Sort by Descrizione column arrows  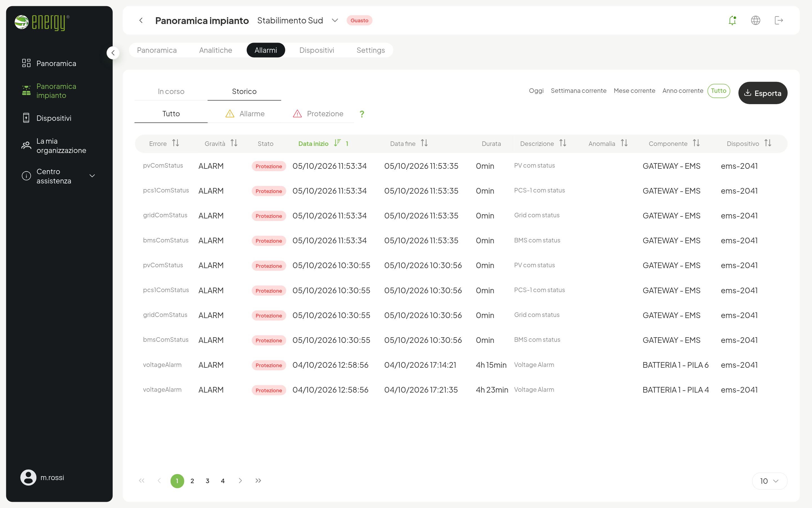click(563, 143)
